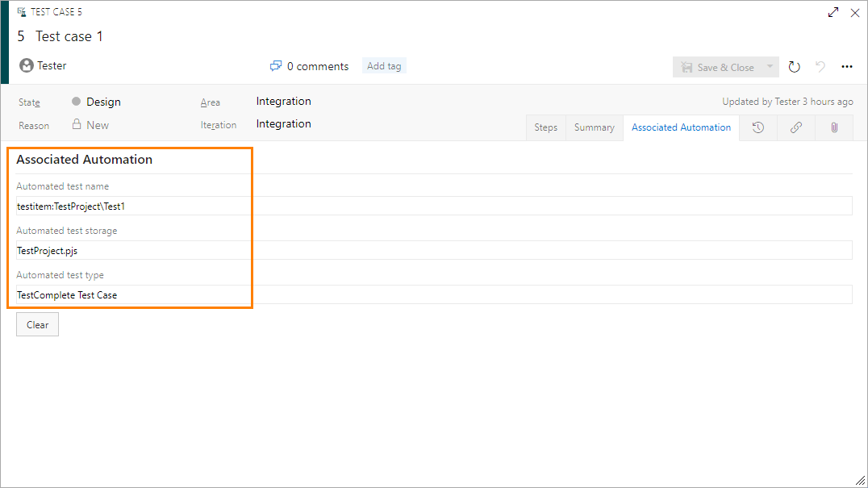Click the Clear button
The height and width of the screenshot is (488, 868).
point(37,323)
